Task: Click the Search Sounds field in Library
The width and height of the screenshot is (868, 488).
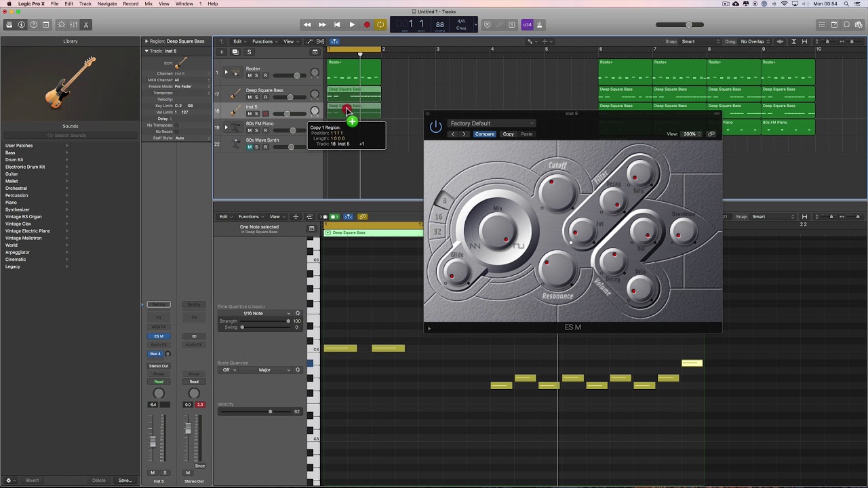Action: [x=71, y=136]
